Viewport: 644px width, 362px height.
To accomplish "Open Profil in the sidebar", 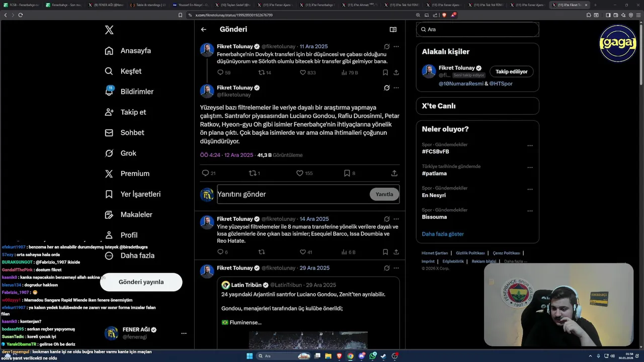I will (x=121, y=235).
